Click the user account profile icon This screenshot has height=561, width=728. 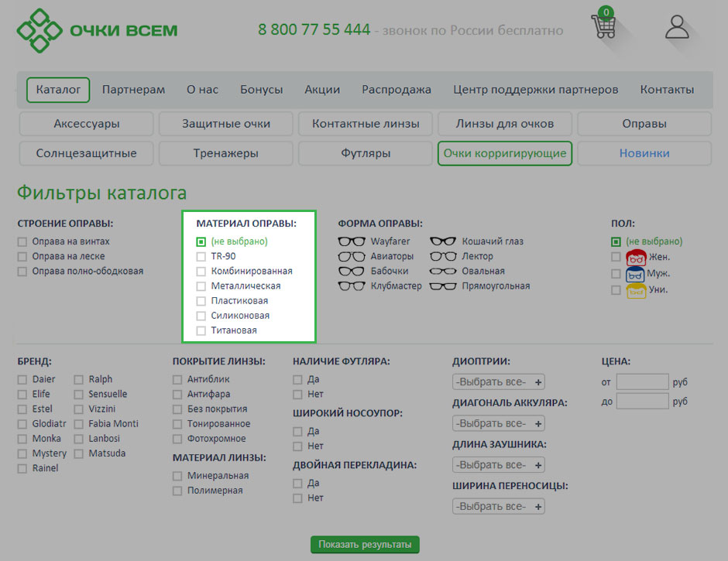[x=677, y=26]
